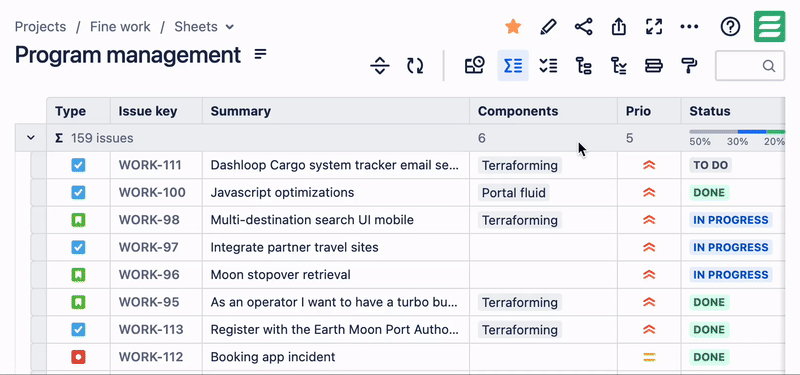Click the checklist filter icon in toolbar
Image resolution: width=800 pixels, height=375 pixels.
548,66
